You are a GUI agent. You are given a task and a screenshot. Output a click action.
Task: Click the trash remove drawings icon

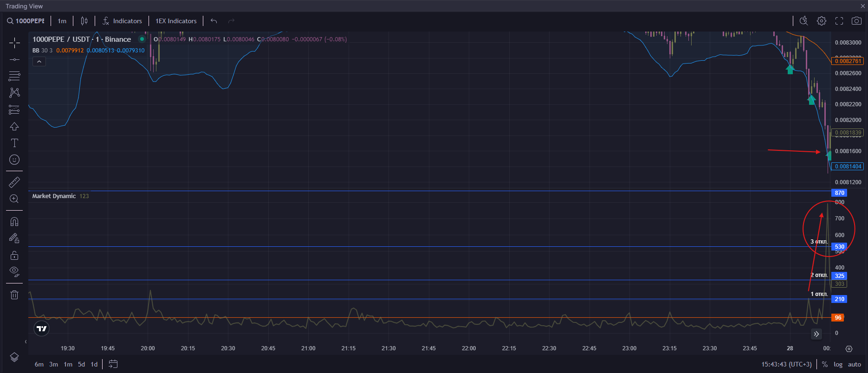[14, 295]
